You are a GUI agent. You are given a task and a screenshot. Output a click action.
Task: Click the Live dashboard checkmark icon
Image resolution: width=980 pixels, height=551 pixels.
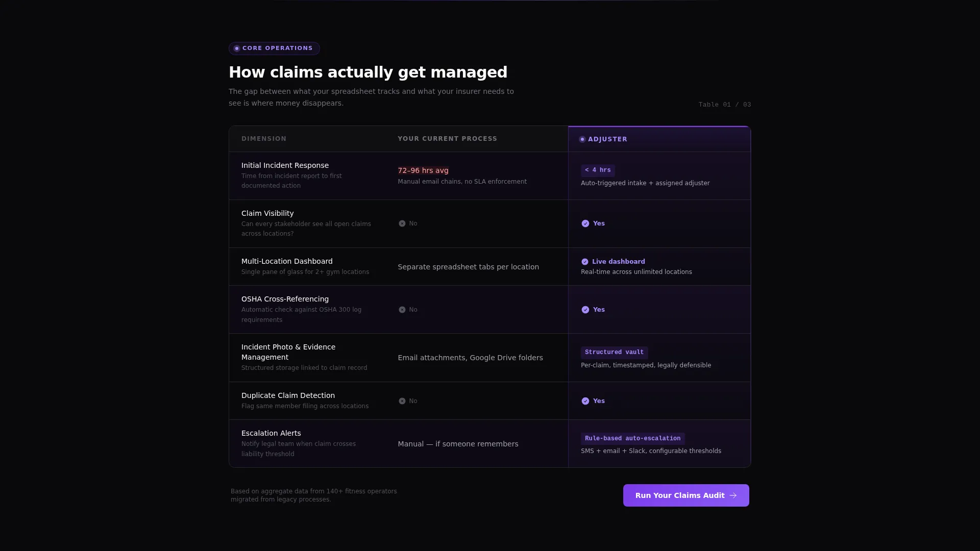585,262
